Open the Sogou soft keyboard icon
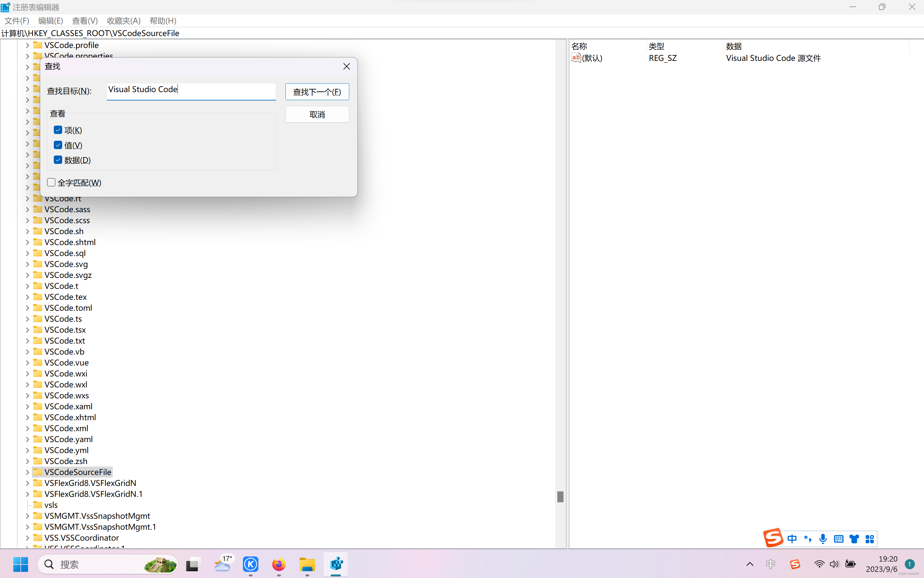Viewport: 924px width, 578px height. (838, 539)
